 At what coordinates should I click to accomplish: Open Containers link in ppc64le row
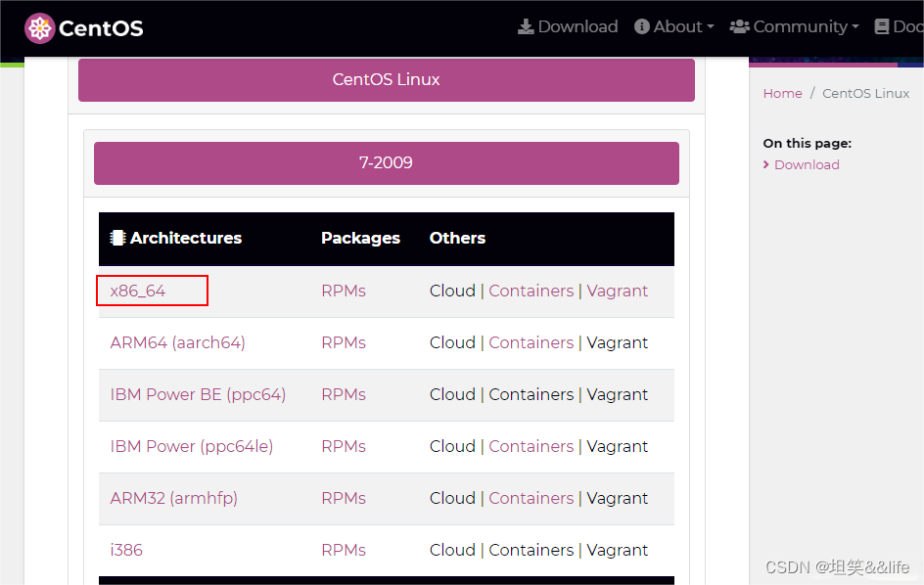pos(531,446)
